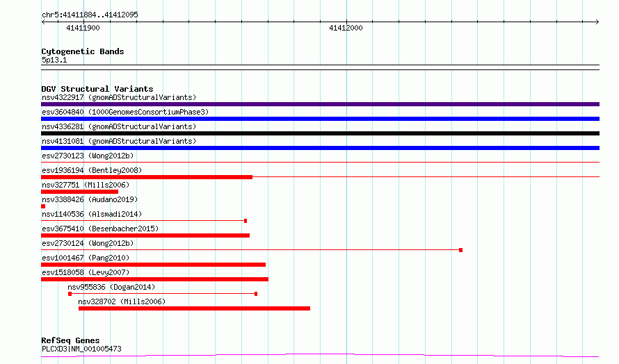This screenshot has height=364, width=619.
Task: Open esv3675410 Besenbacher2015 variant label
Action: (x=100, y=229)
